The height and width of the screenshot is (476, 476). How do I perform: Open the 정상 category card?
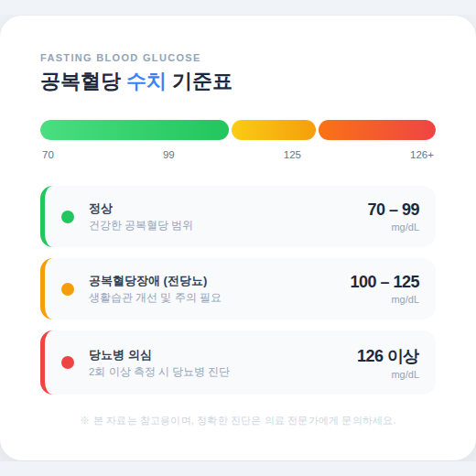click(x=238, y=216)
